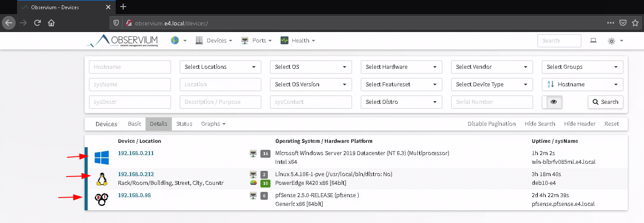Focus the Serial Number filter field
Image resolution: width=644 pixels, height=223 pixels.
click(492, 102)
